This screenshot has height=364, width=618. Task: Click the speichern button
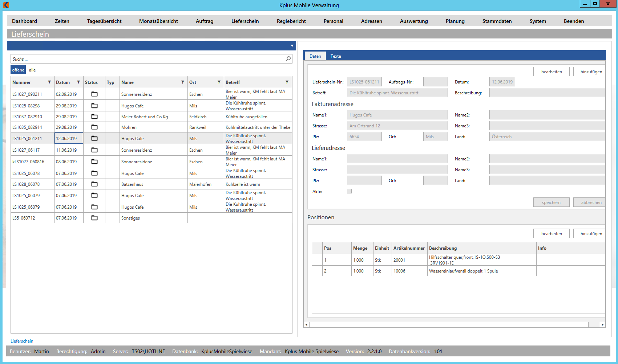tap(552, 202)
